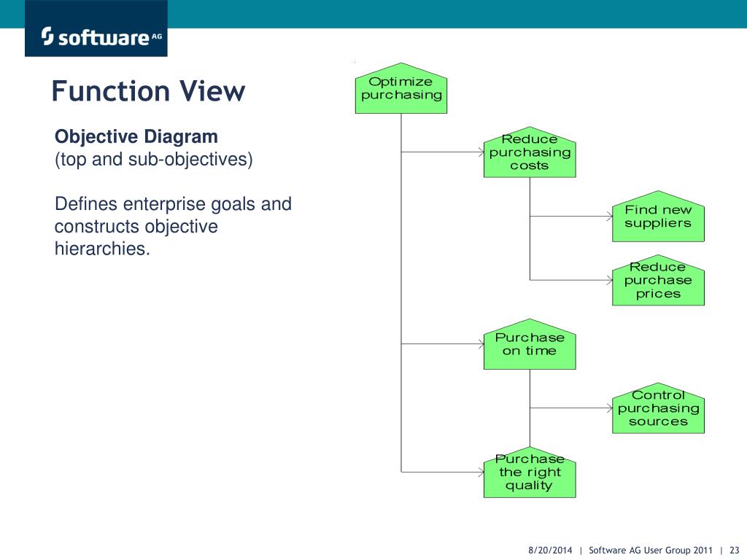747x560 pixels.
Task: Click the slide number '23' in the footer
Action: pos(734,550)
